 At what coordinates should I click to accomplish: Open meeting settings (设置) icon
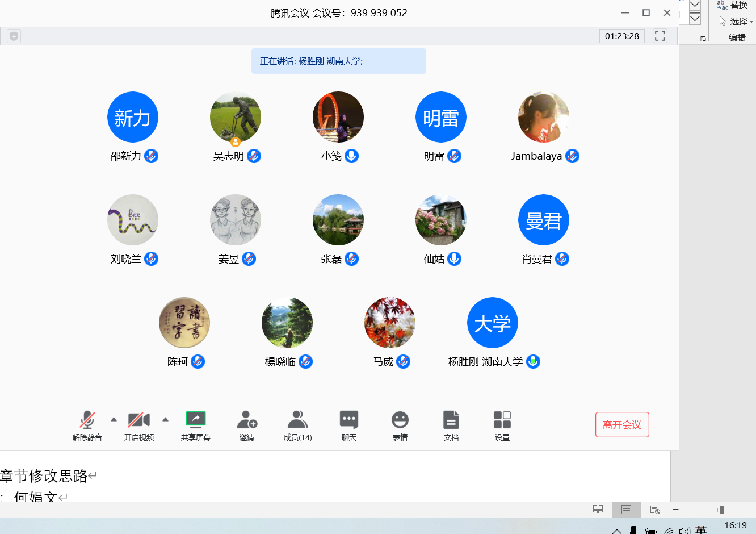[x=502, y=420]
